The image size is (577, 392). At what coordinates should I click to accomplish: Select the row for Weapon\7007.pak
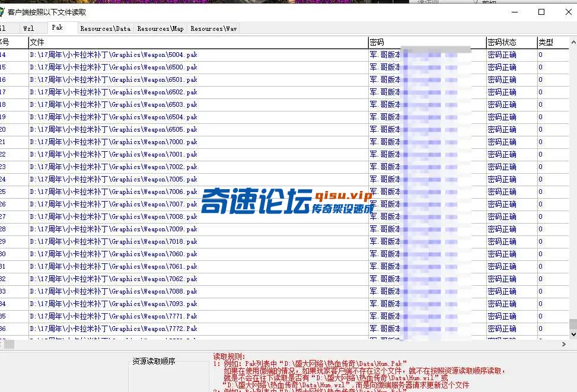(x=285, y=204)
